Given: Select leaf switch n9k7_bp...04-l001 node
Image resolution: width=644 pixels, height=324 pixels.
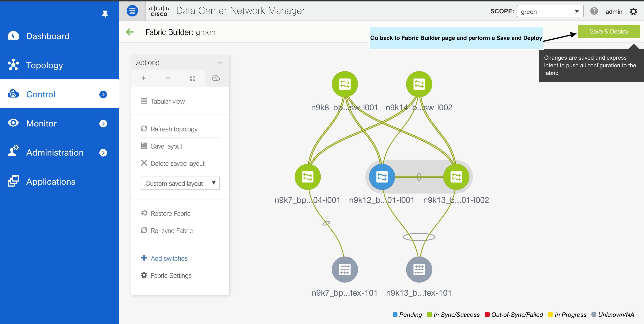Looking at the screenshot, I should point(308,177).
